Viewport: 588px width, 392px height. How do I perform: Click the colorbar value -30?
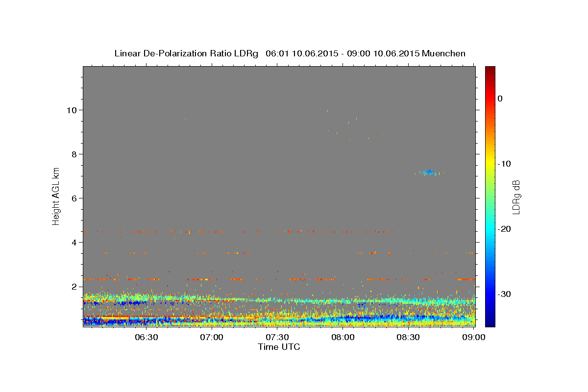click(x=504, y=294)
